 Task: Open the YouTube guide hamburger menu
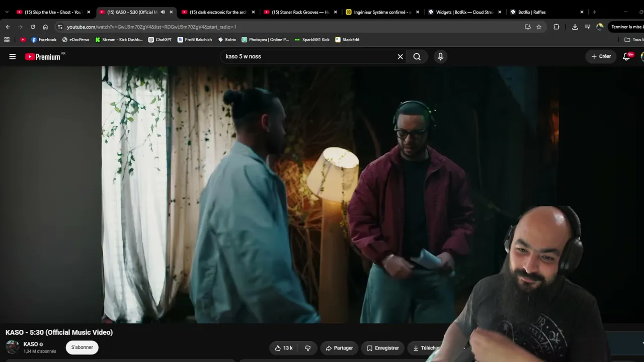13,57
